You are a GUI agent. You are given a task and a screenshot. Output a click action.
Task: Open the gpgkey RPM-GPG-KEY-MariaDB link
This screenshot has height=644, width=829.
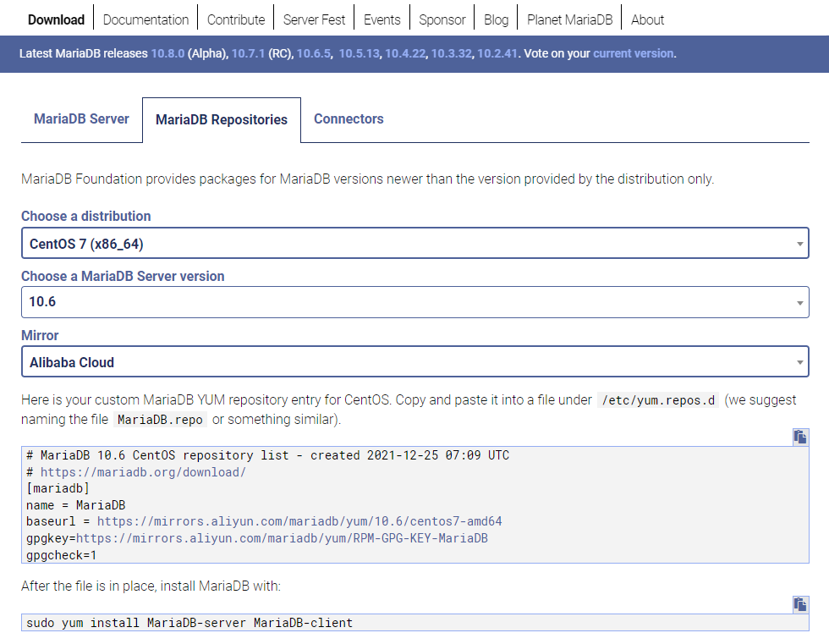pyautogui.click(x=282, y=538)
